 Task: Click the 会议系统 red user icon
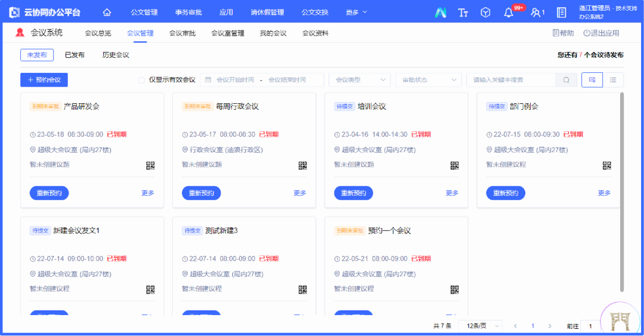click(19, 32)
